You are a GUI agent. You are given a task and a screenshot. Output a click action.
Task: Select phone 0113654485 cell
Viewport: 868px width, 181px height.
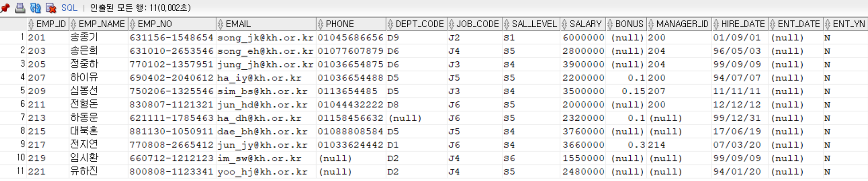pyautogui.click(x=351, y=91)
